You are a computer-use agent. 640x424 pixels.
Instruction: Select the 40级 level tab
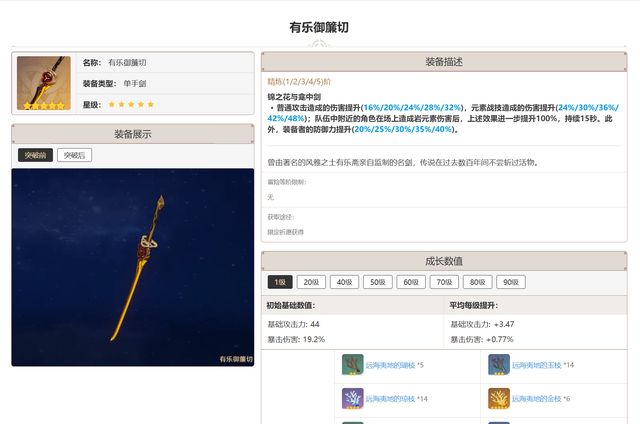coord(344,282)
